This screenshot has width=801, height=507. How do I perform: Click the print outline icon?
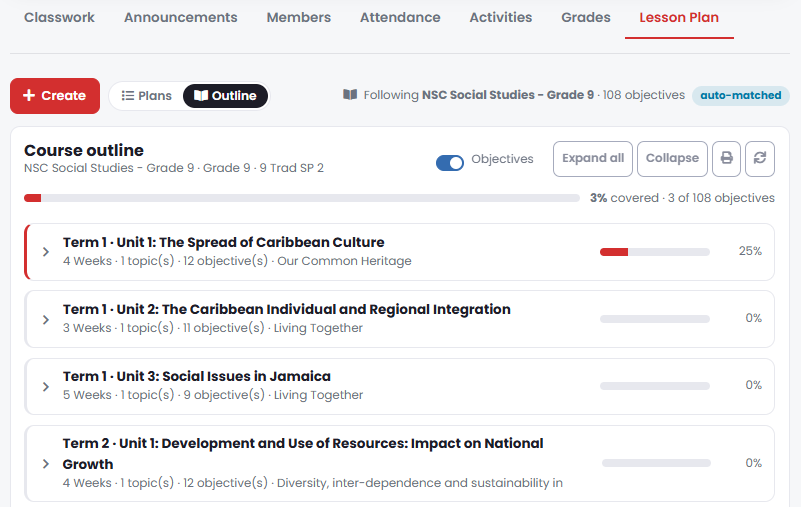pyautogui.click(x=726, y=159)
